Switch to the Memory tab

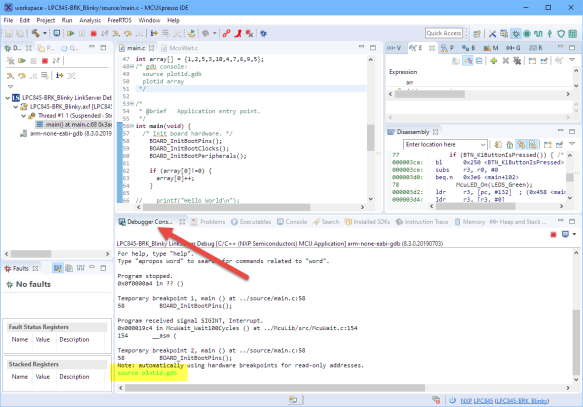click(470, 222)
